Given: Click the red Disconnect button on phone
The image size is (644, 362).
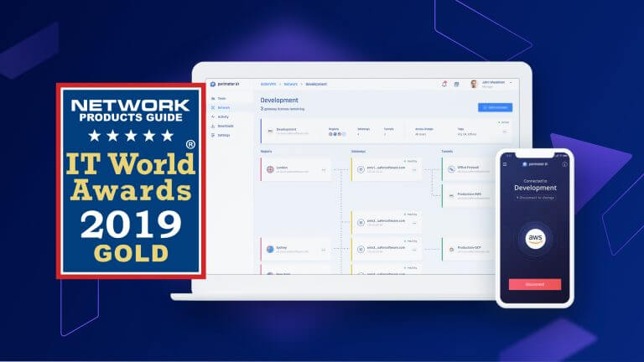Looking at the screenshot, I should pos(535,284).
